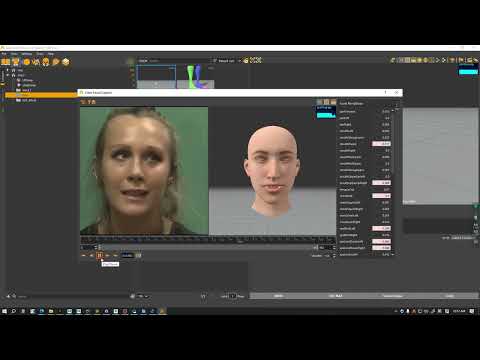Click the step-forward button right of pause
The height and width of the screenshot is (360, 480).
point(107,256)
